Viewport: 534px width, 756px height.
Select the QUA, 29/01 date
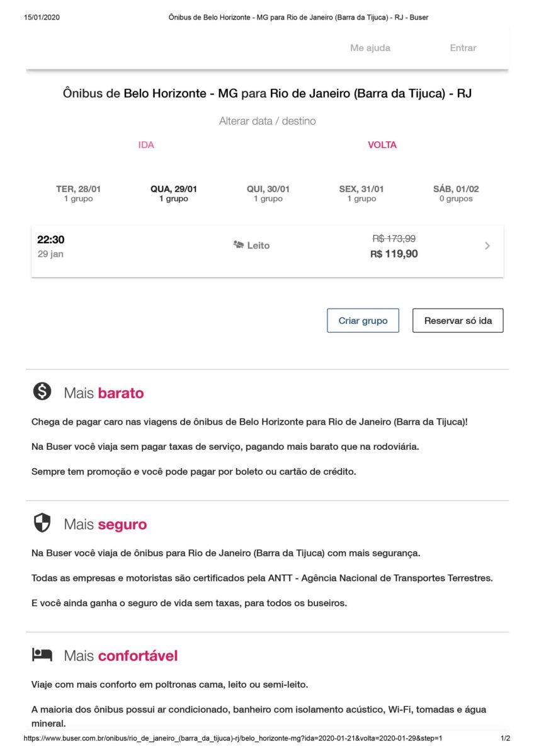[x=173, y=193]
